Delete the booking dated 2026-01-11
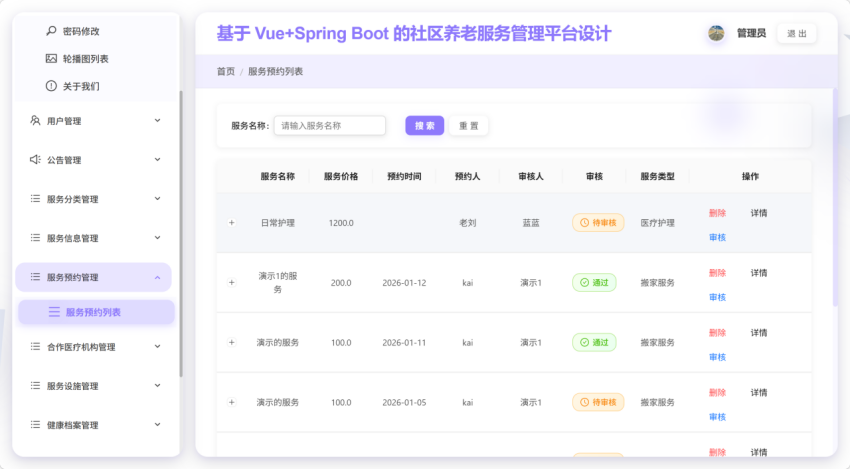The image size is (850, 469). point(717,332)
